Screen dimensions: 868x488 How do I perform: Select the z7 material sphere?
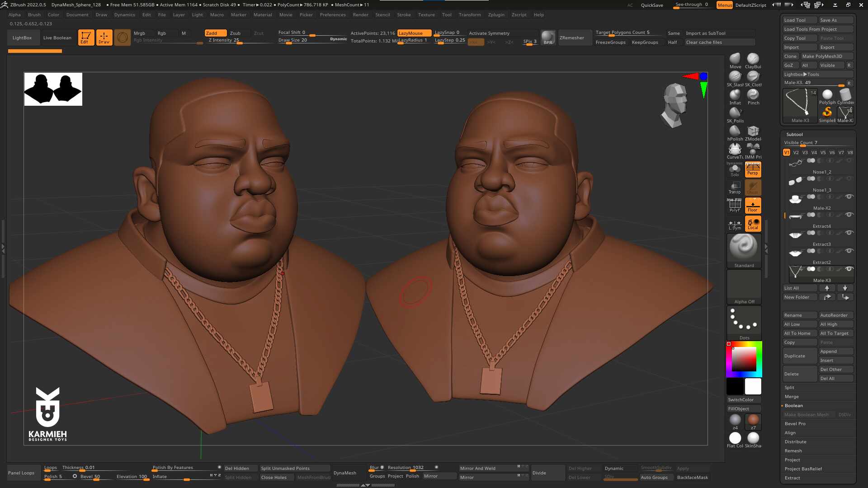pos(753,422)
